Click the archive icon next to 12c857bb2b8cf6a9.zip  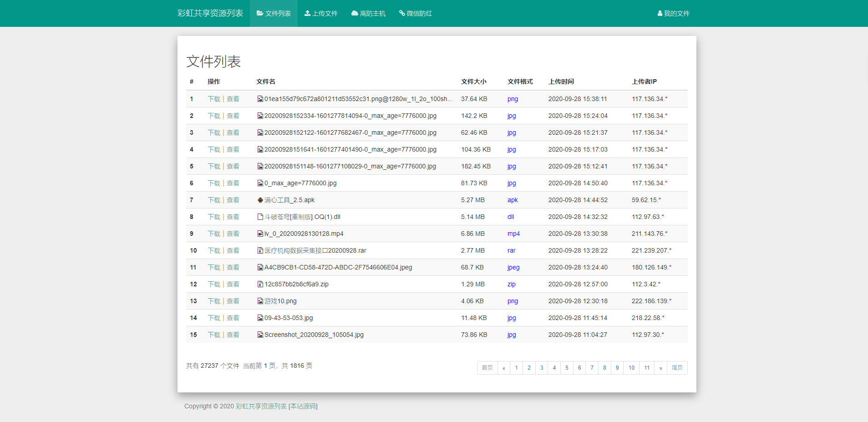pos(260,284)
